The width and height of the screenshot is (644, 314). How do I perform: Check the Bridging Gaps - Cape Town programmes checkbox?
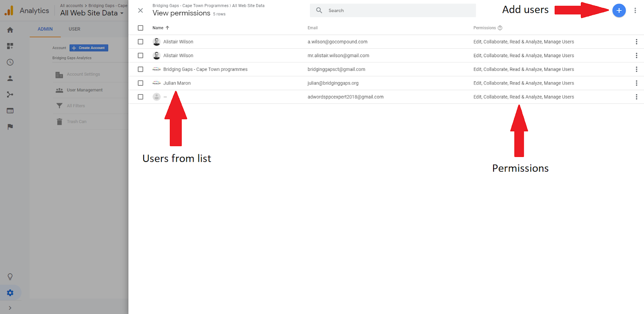click(x=140, y=69)
